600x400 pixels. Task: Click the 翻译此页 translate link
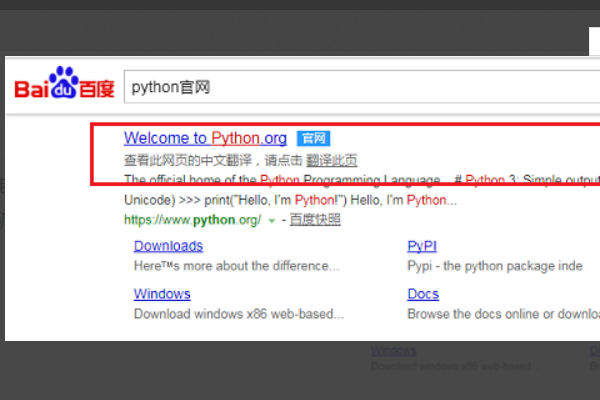[331, 160]
